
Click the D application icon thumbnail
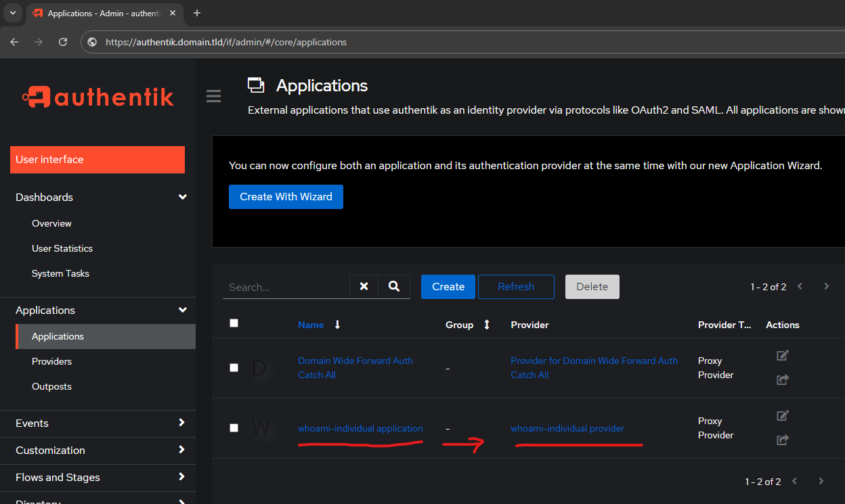[259, 367]
